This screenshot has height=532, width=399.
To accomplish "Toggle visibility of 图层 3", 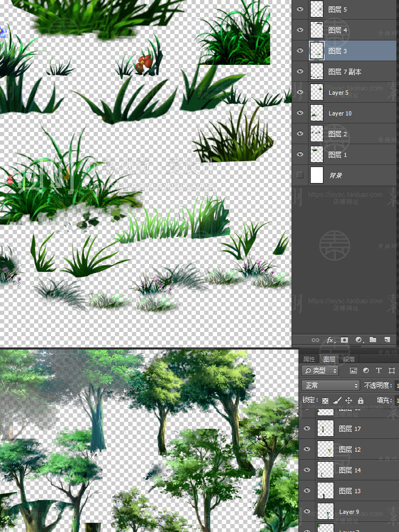I will pos(300,51).
